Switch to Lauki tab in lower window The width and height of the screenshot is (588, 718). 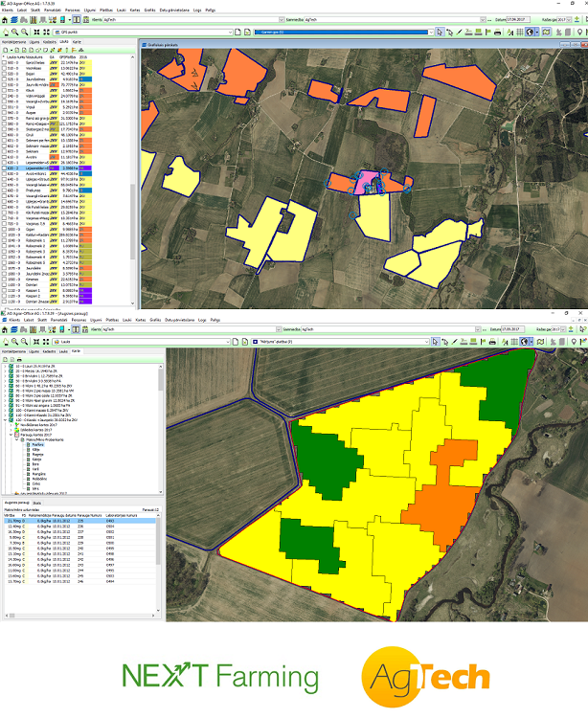pos(63,351)
